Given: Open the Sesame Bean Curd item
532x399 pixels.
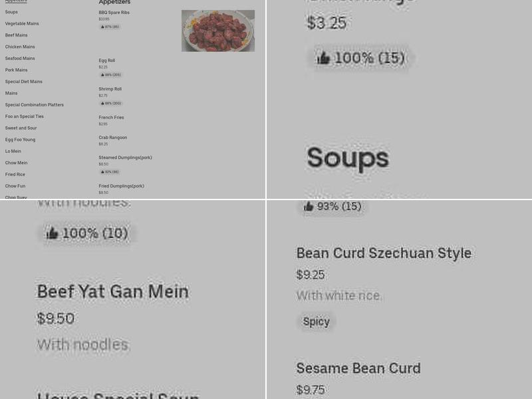Looking at the screenshot, I should pos(358,368).
